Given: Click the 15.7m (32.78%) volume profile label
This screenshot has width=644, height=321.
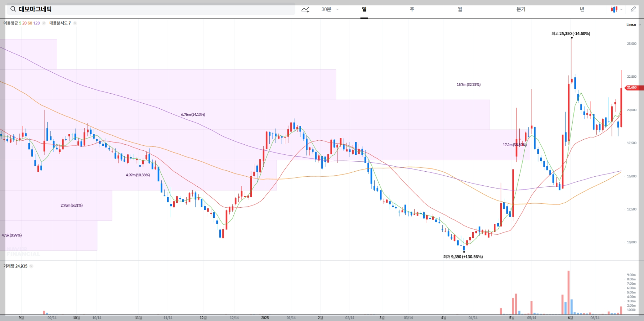Looking at the screenshot, I should 468,85.
